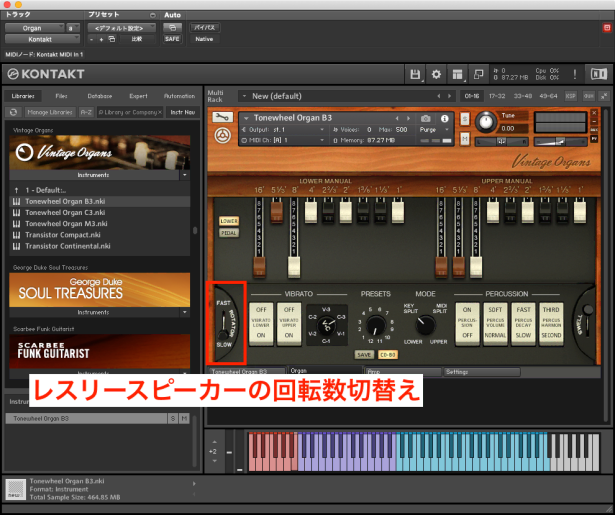This screenshot has width=615, height=515.
Task: Click the Swell pedal lever
Action: pyautogui.click(x=586, y=319)
